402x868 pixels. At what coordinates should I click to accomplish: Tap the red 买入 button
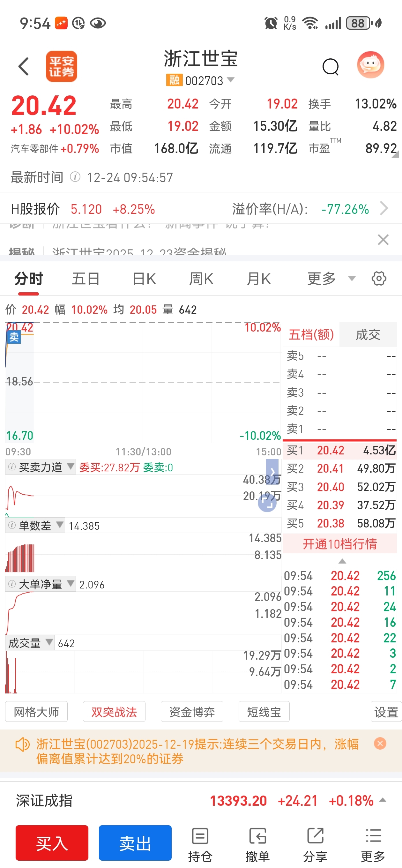click(52, 843)
